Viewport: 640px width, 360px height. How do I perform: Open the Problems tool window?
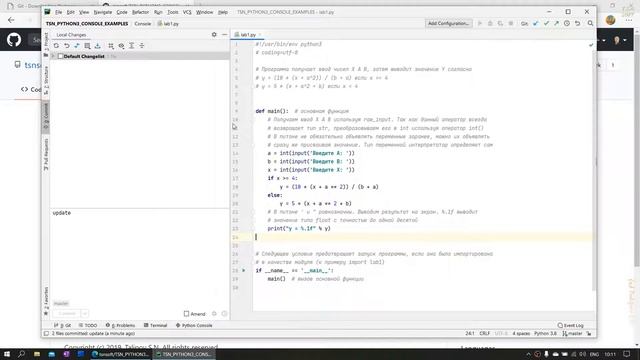point(120,325)
